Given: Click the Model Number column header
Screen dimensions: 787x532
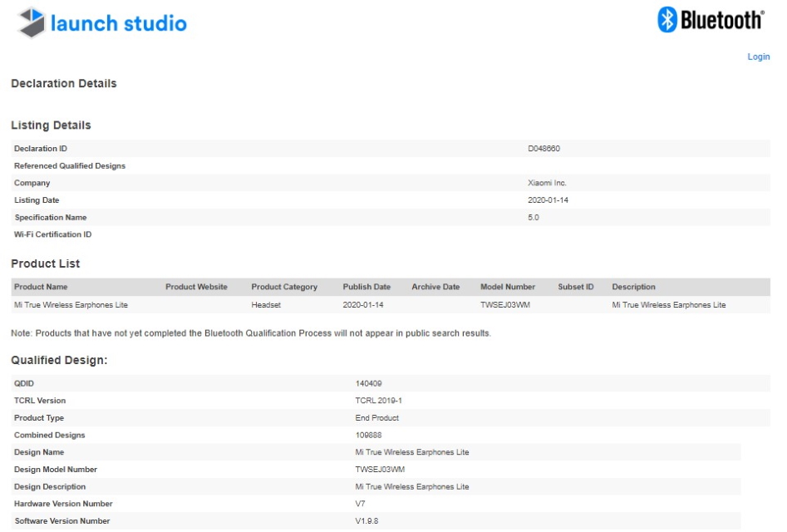Looking at the screenshot, I should click(x=508, y=287).
